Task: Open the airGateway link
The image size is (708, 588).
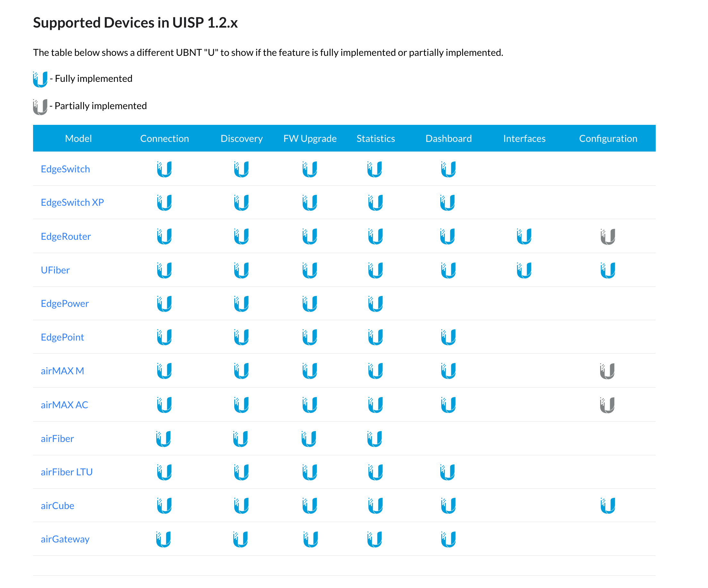Action: point(65,539)
